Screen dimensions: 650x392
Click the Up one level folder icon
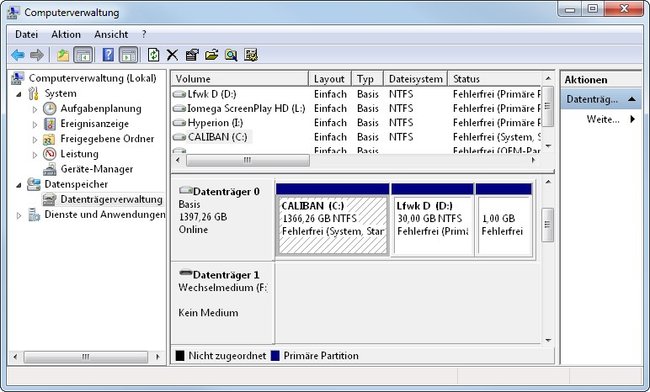tap(63, 55)
